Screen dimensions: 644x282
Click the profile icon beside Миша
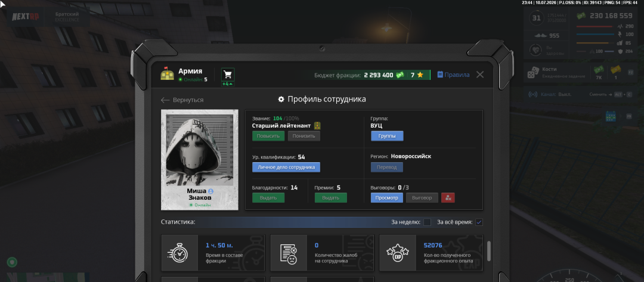point(210,191)
